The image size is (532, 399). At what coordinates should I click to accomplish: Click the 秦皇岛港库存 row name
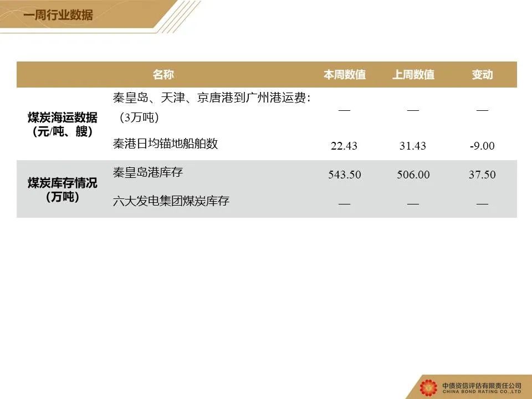click(147, 172)
